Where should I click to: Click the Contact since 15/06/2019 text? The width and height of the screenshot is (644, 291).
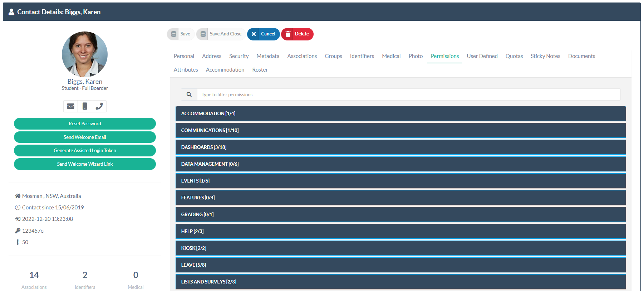[x=53, y=208]
